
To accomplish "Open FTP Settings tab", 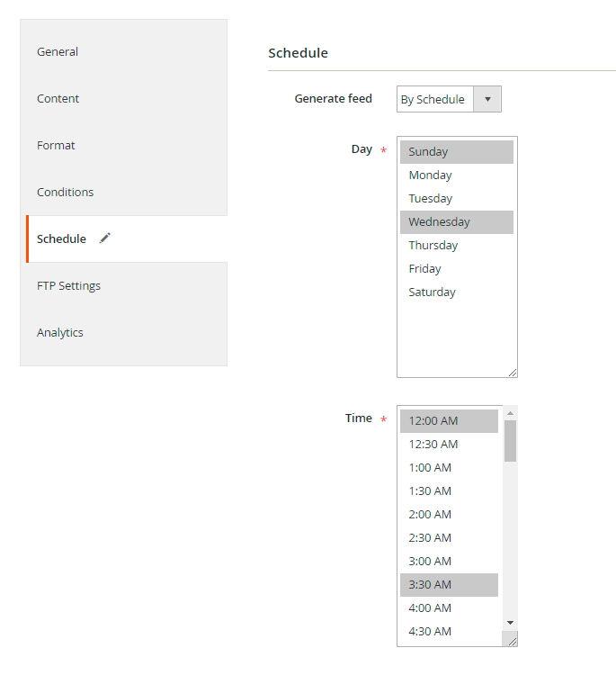I will [68, 285].
